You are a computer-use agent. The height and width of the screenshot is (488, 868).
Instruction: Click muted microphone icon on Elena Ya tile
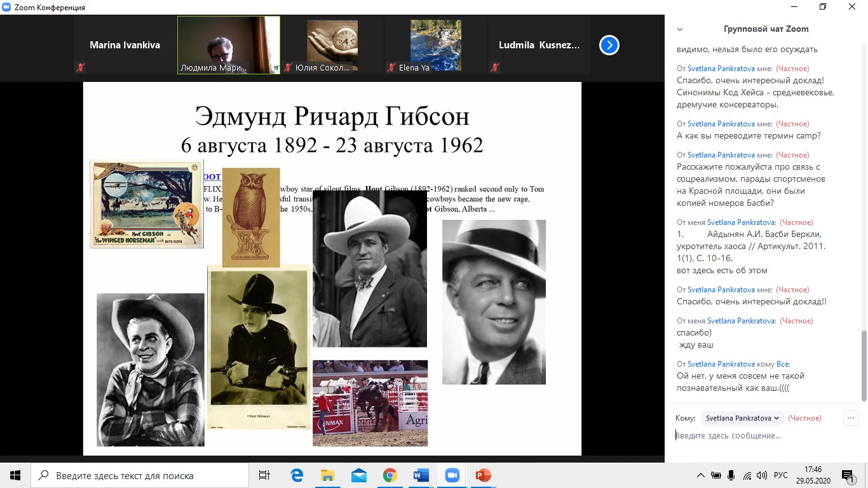point(391,67)
